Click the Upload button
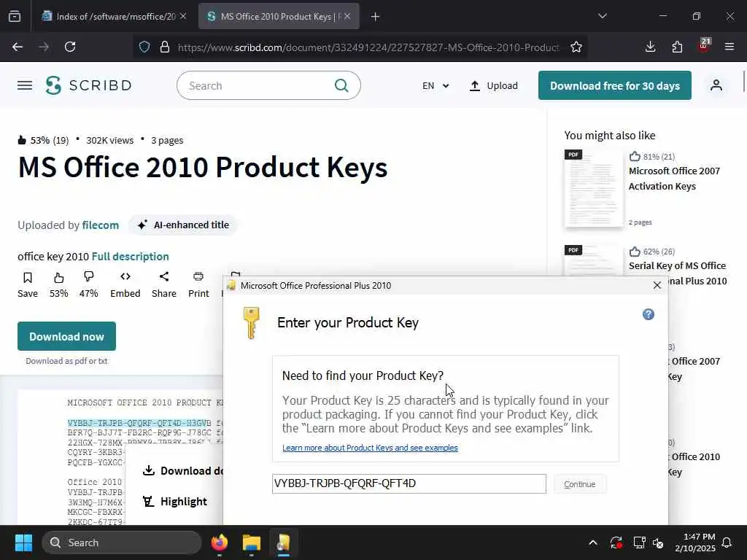 point(494,86)
